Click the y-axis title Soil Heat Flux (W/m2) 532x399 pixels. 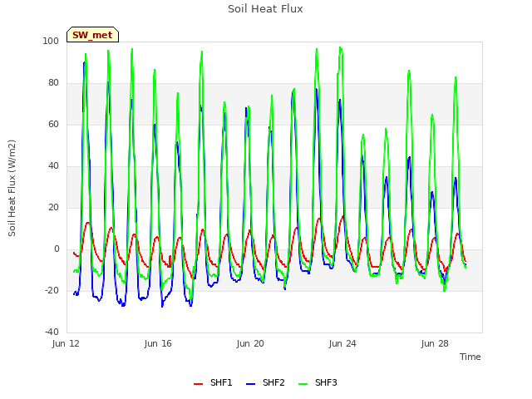pos(12,188)
